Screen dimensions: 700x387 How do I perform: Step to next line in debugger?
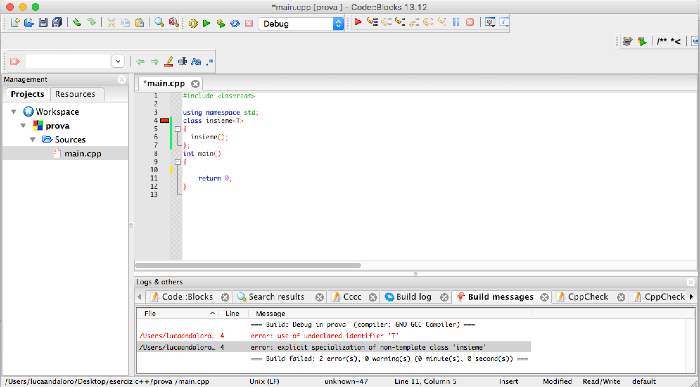(386, 22)
